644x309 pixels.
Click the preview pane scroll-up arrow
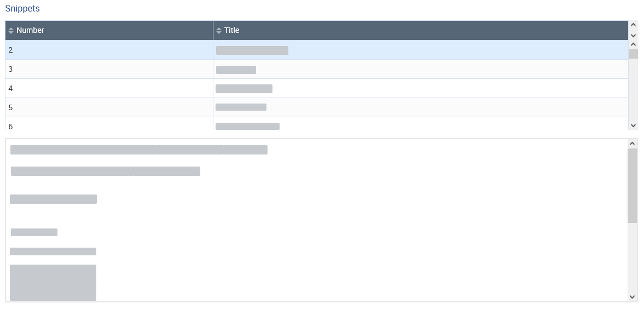(633, 144)
